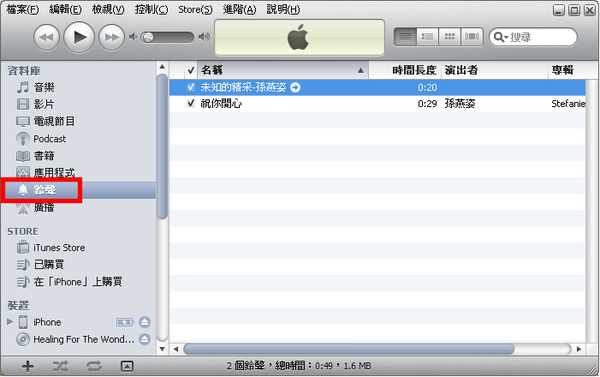Sort by 名稱 name column
The height and width of the screenshot is (377, 600).
tap(282, 70)
